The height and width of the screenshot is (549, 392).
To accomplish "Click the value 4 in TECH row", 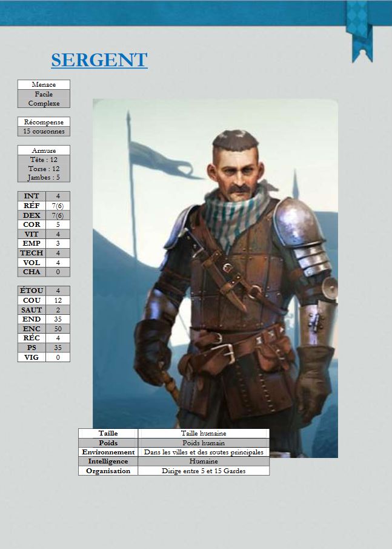I will click(x=58, y=253).
